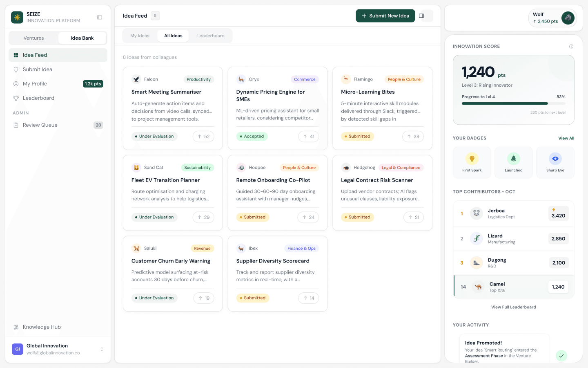The height and width of the screenshot is (368, 588).
Task: Click the Idea Promoted! activity heading
Action: pyautogui.click(x=483, y=343)
